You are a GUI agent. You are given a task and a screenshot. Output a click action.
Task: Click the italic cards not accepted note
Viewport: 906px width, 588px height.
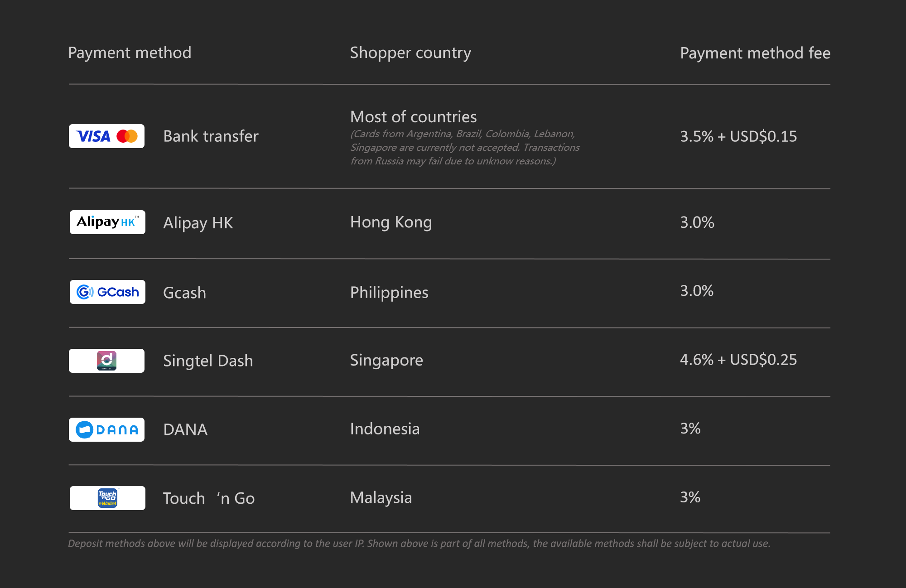pyautogui.click(x=464, y=148)
